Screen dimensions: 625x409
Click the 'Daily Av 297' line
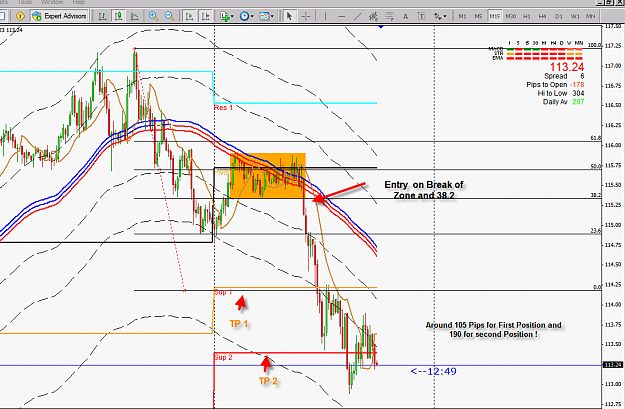click(x=563, y=102)
